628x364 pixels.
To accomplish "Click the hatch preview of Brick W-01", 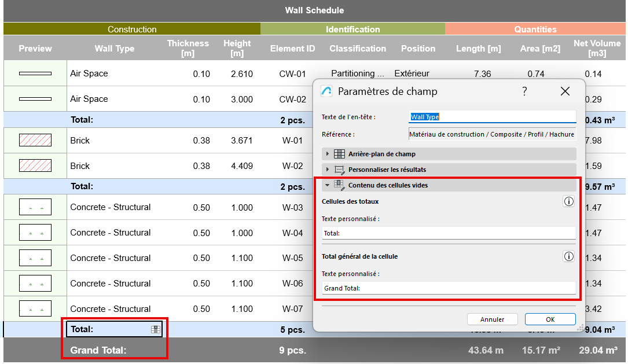I will [x=35, y=140].
